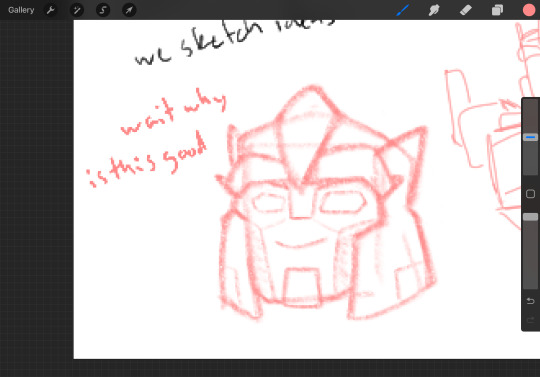Redo the last undone stroke
This screenshot has width=540, height=377.
click(x=530, y=320)
